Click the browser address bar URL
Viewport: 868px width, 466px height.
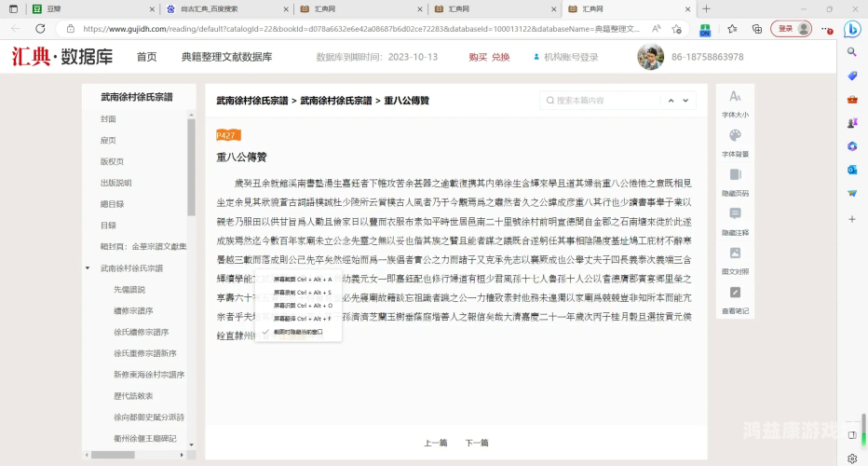point(361,29)
